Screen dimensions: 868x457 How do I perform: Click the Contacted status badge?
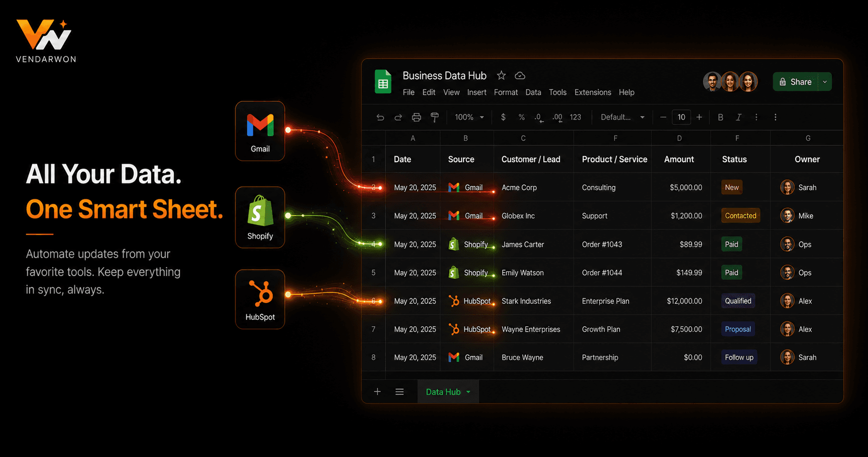pyautogui.click(x=740, y=215)
